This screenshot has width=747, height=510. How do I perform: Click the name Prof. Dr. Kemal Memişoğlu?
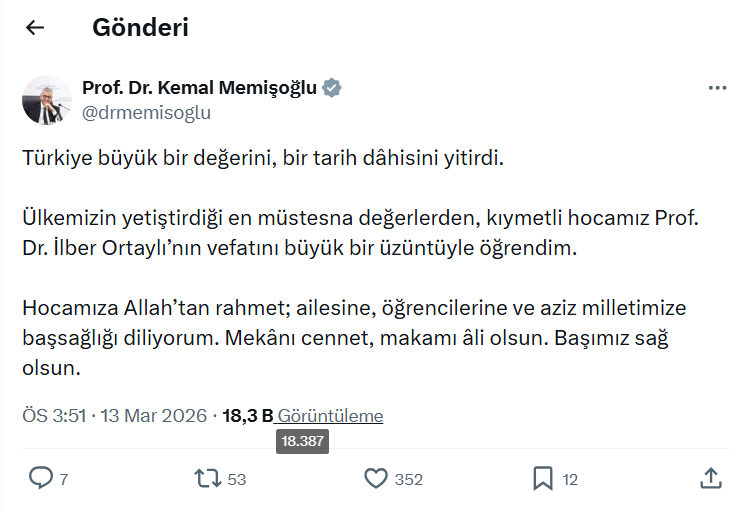pos(199,88)
